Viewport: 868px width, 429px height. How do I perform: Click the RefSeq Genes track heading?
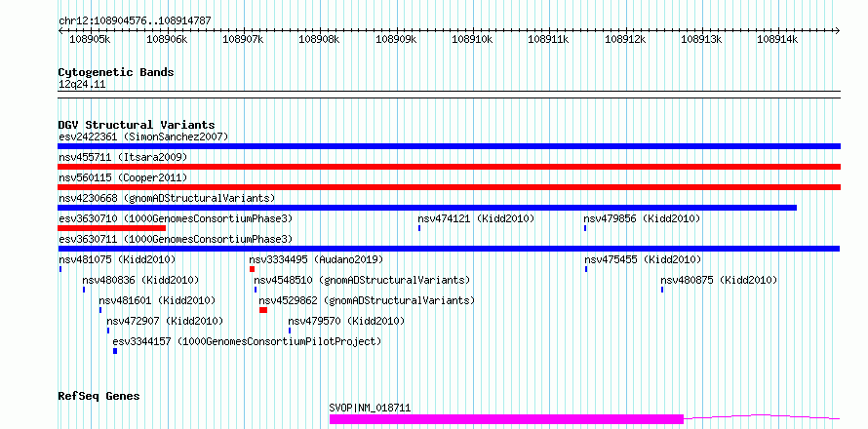point(99,396)
